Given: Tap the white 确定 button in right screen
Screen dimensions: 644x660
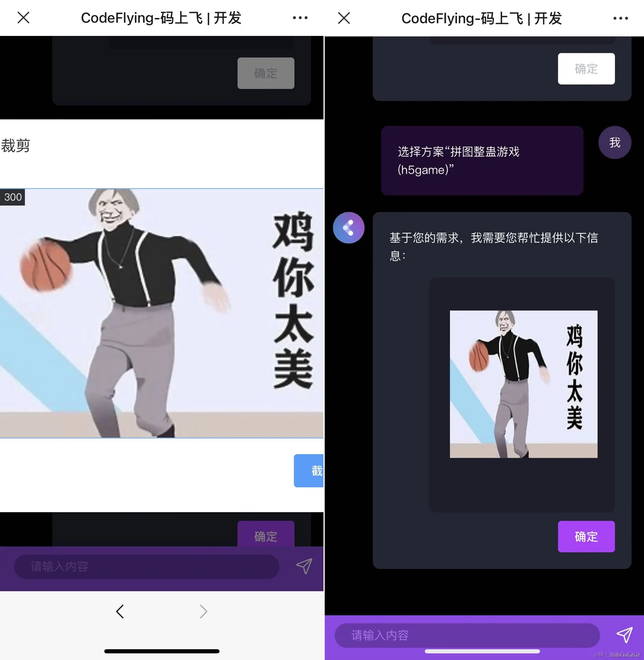Looking at the screenshot, I should coord(586,69).
